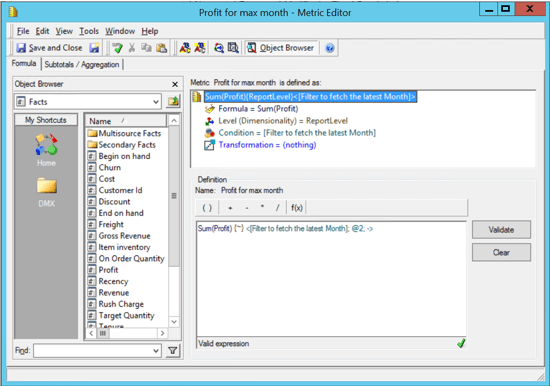This screenshot has height=386, width=550.
Task: Click the Copy icon in toolbar
Action: (x=146, y=48)
